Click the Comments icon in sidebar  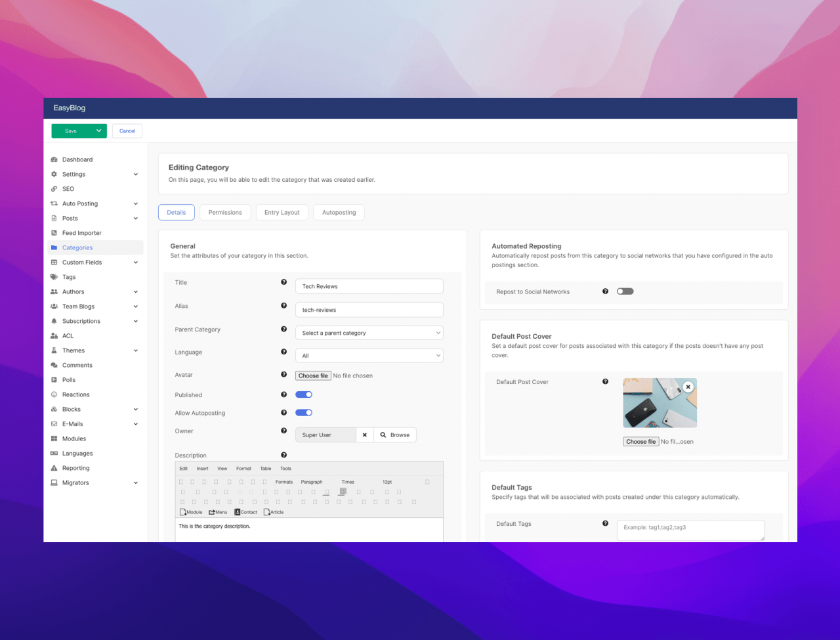pyautogui.click(x=54, y=365)
